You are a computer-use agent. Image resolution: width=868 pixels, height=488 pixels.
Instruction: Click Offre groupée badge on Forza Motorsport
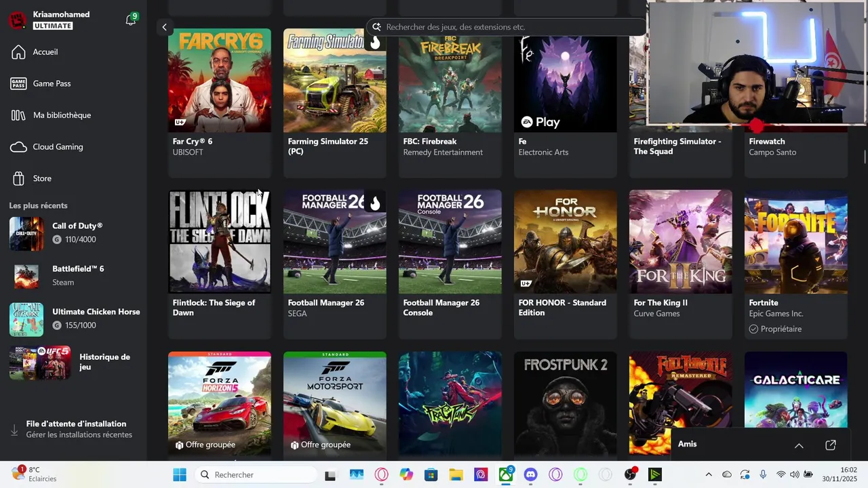tap(321, 445)
